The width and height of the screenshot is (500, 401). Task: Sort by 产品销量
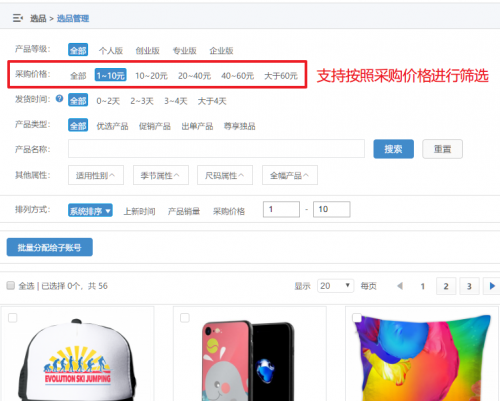tap(184, 211)
